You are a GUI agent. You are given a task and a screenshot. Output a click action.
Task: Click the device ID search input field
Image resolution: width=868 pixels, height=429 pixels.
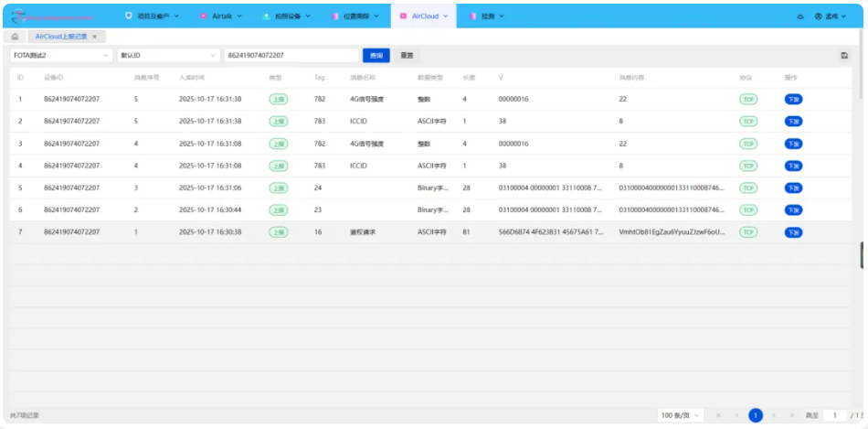291,56
